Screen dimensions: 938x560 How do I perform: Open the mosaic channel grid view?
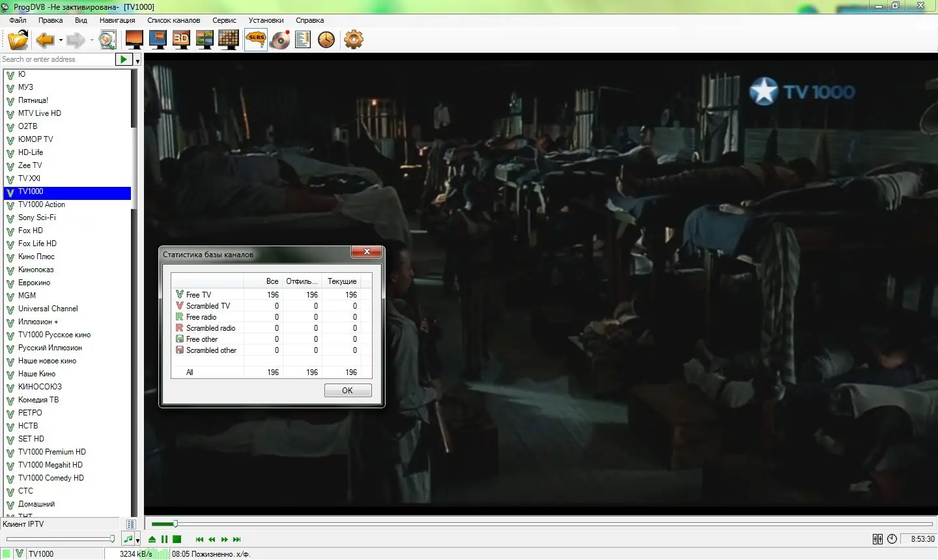click(x=228, y=40)
